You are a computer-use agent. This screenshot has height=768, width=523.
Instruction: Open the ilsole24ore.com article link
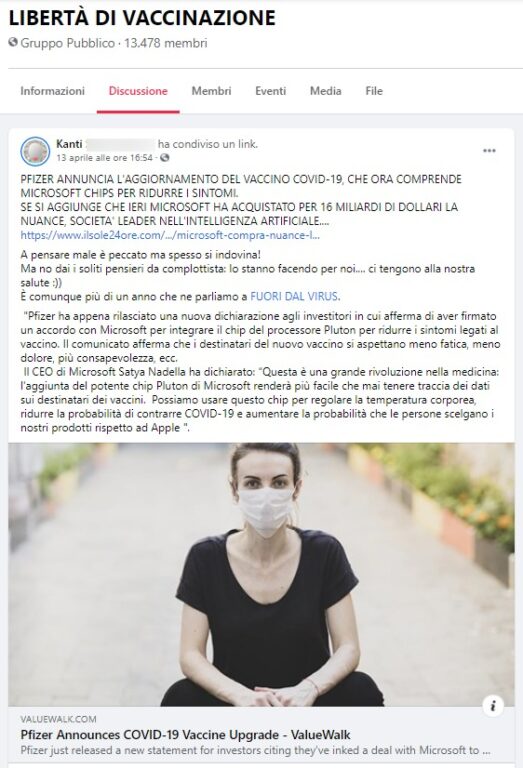click(x=170, y=235)
